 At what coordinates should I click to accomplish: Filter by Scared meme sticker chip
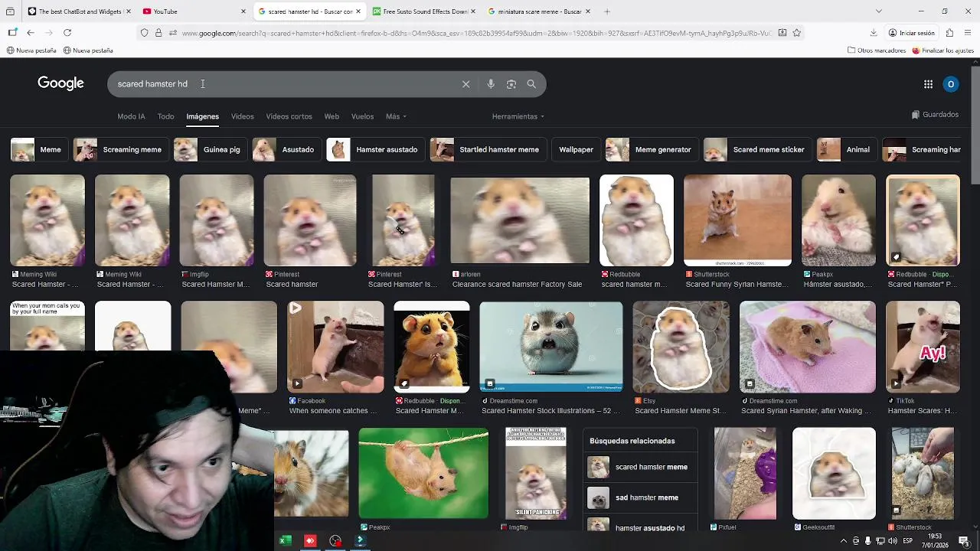(x=757, y=149)
